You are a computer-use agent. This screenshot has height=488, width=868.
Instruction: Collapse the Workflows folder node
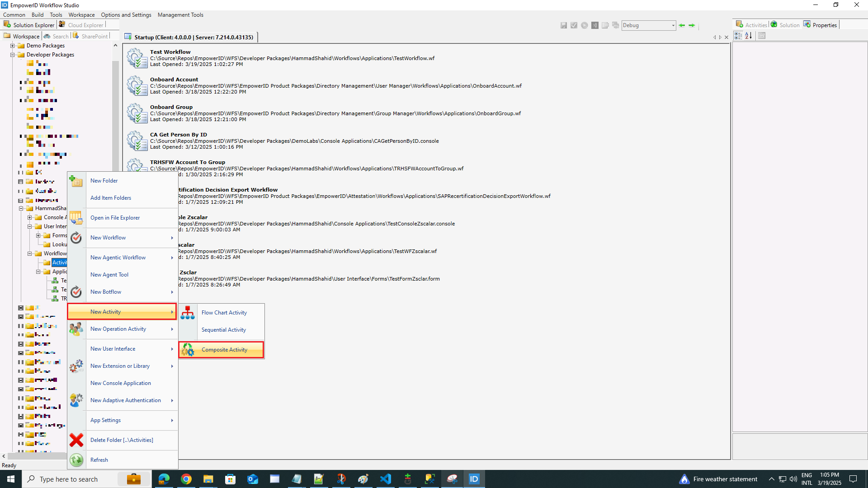[x=30, y=253]
